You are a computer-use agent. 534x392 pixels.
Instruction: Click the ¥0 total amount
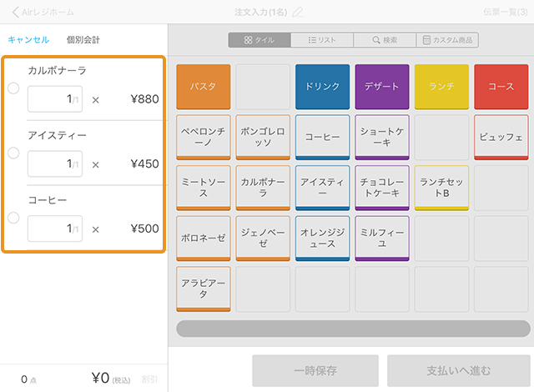(x=101, y=378)
